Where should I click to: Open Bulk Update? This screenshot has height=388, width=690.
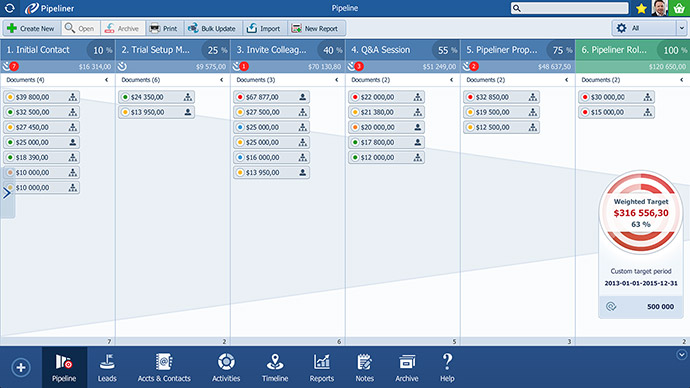212,29
